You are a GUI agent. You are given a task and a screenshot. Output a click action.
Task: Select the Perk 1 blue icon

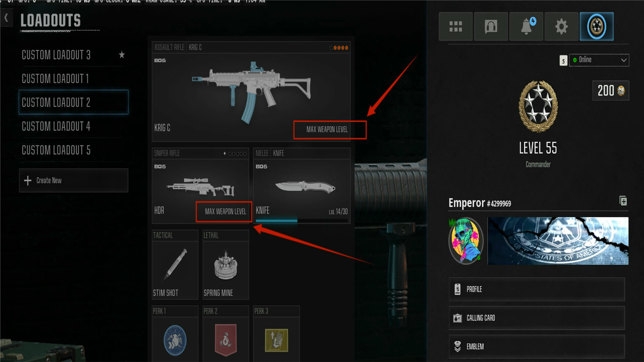pyautogui.click(x=175, y=340)
